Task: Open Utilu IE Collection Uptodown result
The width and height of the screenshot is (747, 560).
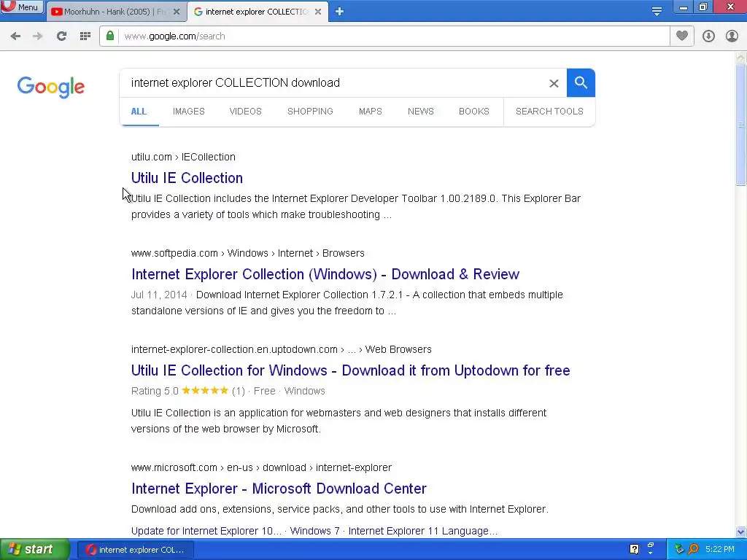Action: coord(351,370)
